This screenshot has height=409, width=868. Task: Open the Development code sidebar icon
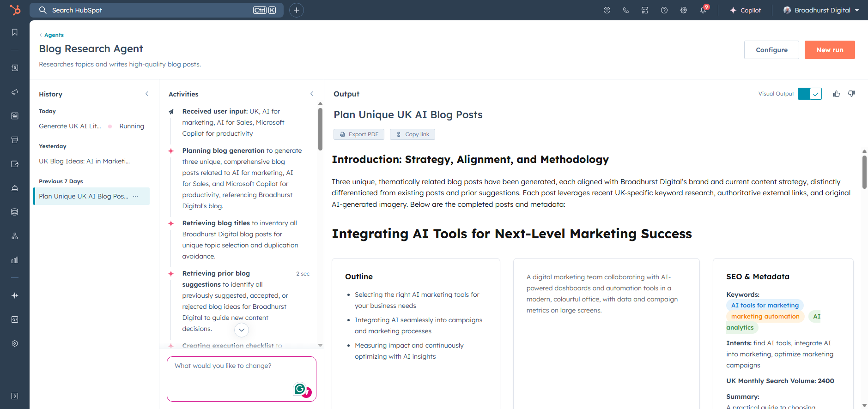coord(15,319)
